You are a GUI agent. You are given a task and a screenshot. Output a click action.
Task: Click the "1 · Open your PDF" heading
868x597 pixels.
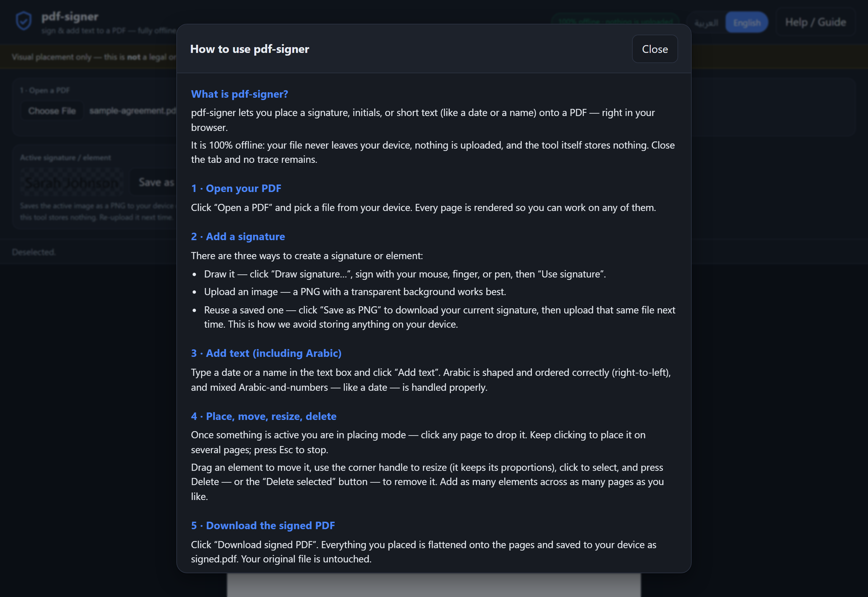click(236, 188)
